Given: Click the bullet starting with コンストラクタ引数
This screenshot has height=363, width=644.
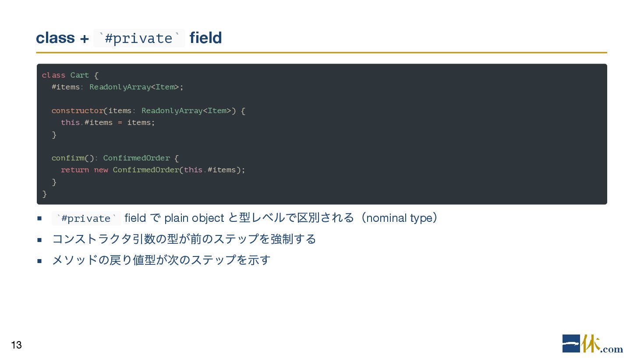Looking at the screenshot, I should click(x=184, y=239).
